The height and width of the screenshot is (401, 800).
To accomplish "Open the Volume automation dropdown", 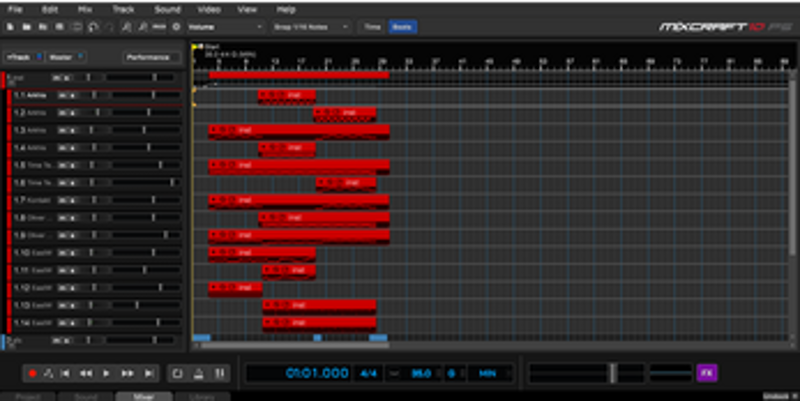I will (226, 27).
